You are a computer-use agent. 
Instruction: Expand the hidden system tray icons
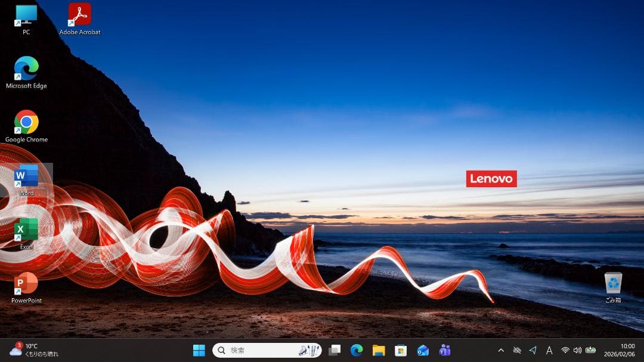click(501, 351)
